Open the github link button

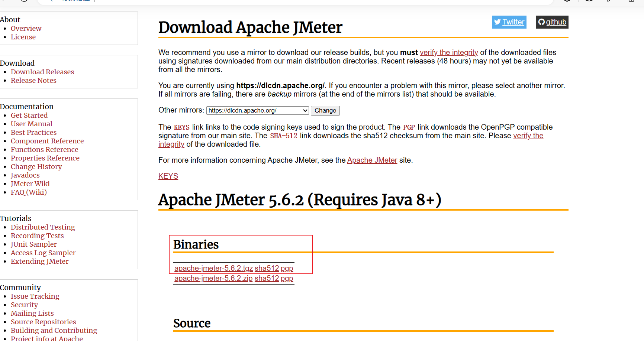click(x=552, y=22)
